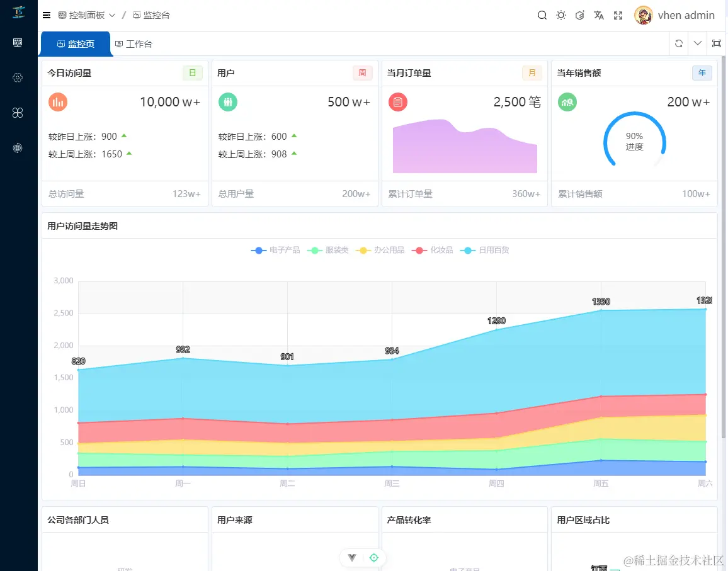Open the globe icon in the sidebar
This screenshot has height=571, width=728.
coord(18,148)
